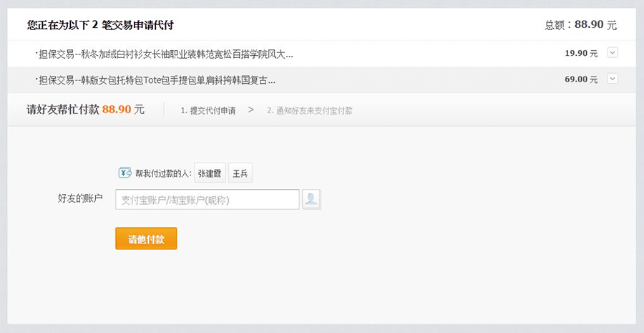Screen dimensions: 644x333
Task: Open the contact picker icon beside account field
Action: coord(311,199)
